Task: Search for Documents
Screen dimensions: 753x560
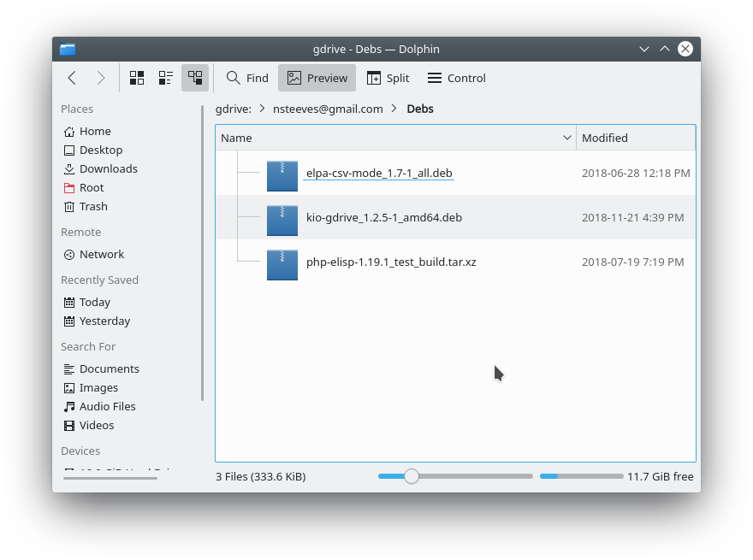Action: click(x=101, y=369)
